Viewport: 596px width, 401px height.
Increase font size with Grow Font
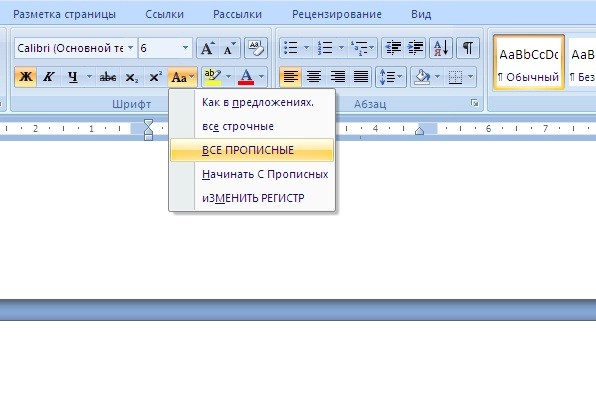pos(207,48)
